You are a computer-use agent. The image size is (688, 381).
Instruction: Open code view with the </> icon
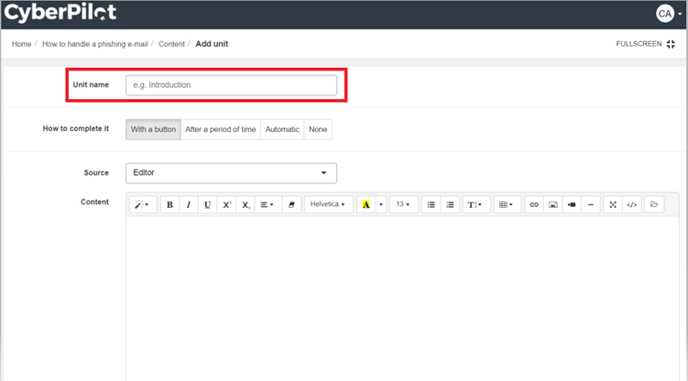pos(632,205)
